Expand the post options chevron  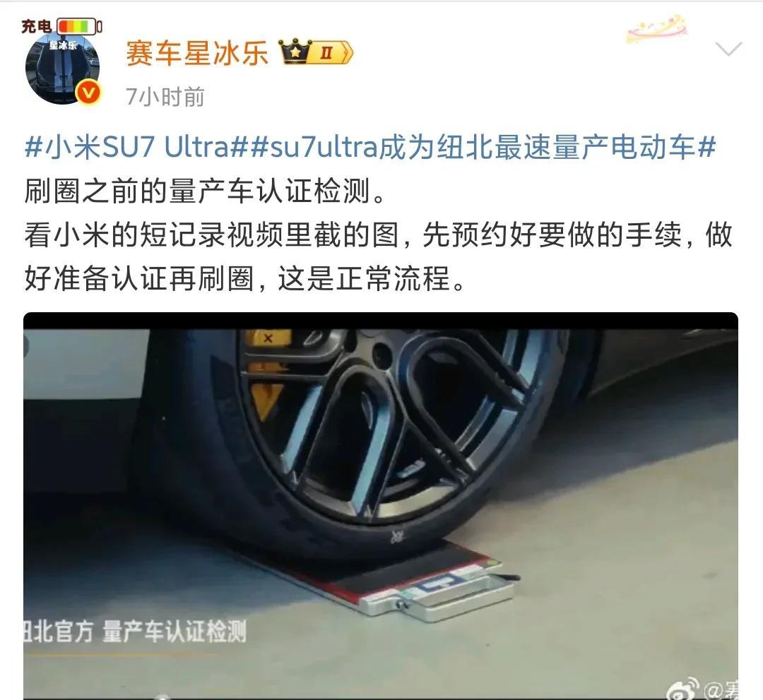click(x=728, y=49)
